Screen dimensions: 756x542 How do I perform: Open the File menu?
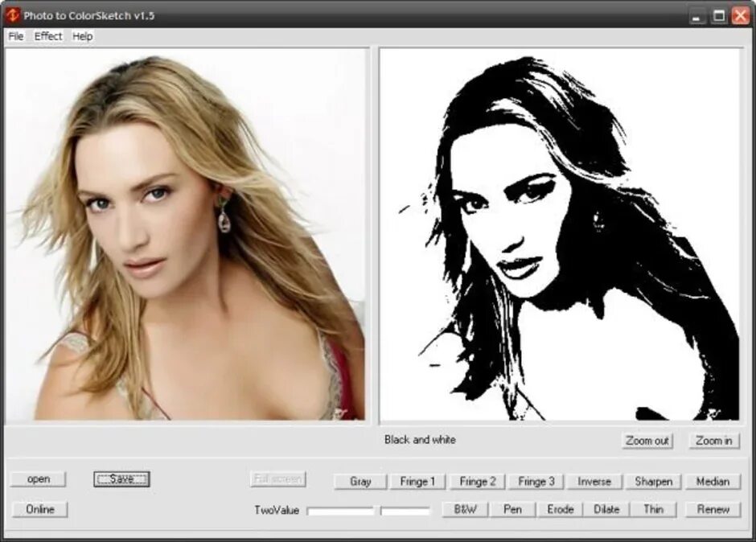coord(16,36)
